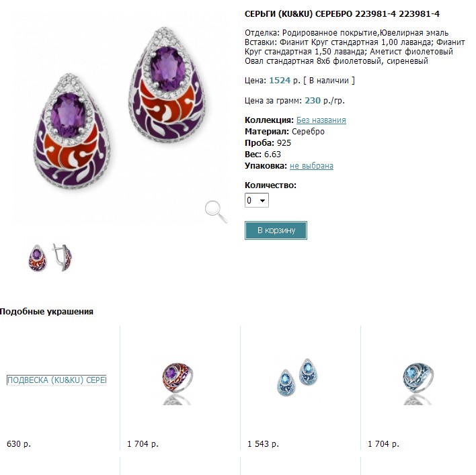Image resolution: width=476 pixels, height=475 pixels.
Task: Click the magnifying glass zoom icon
Action: pyautogui.click(x=216, y=212)
